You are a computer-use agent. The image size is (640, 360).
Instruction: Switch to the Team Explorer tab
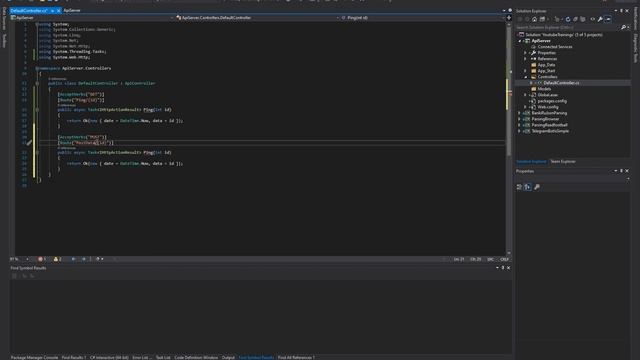563,162
